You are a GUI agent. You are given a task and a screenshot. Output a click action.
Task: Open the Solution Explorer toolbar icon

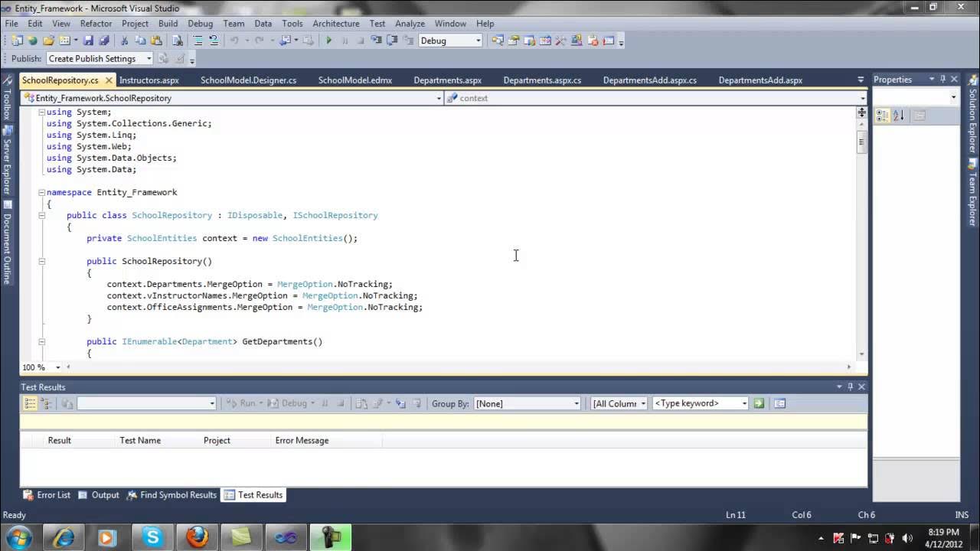point(498,41)
